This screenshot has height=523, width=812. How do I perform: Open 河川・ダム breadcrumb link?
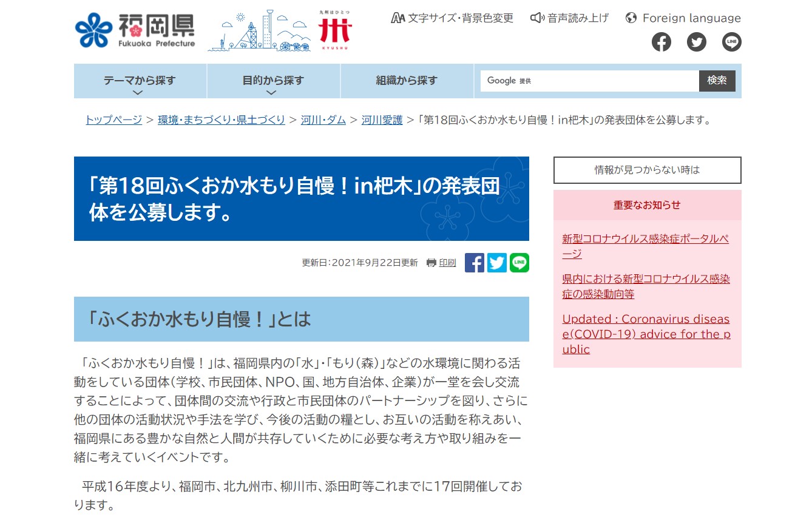(x=323, y=120)
